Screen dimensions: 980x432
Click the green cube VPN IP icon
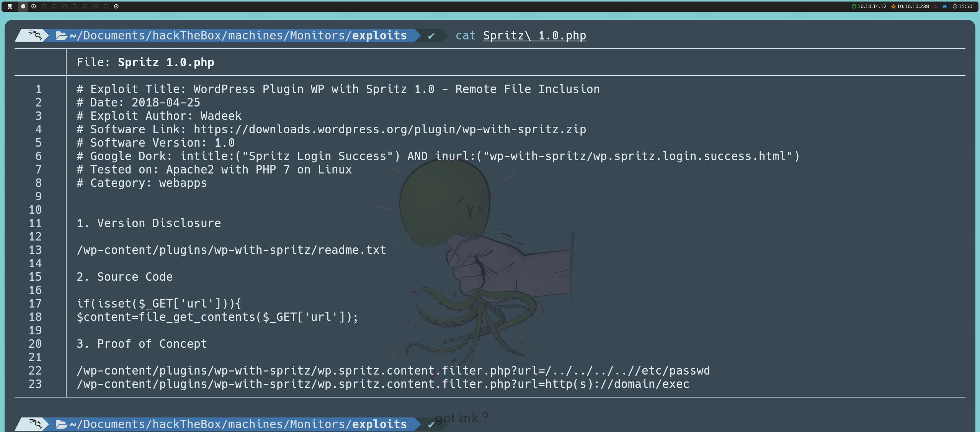[853, 6]
